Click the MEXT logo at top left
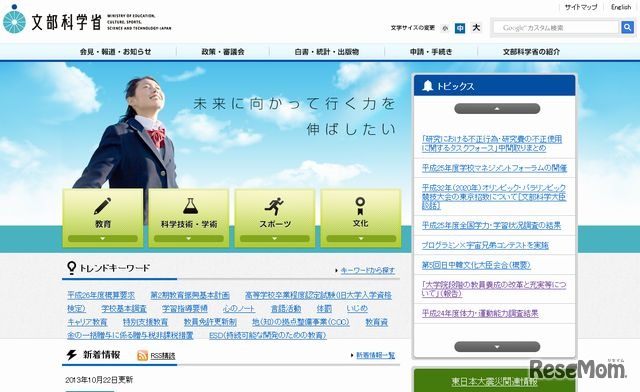 coord(87,19)
